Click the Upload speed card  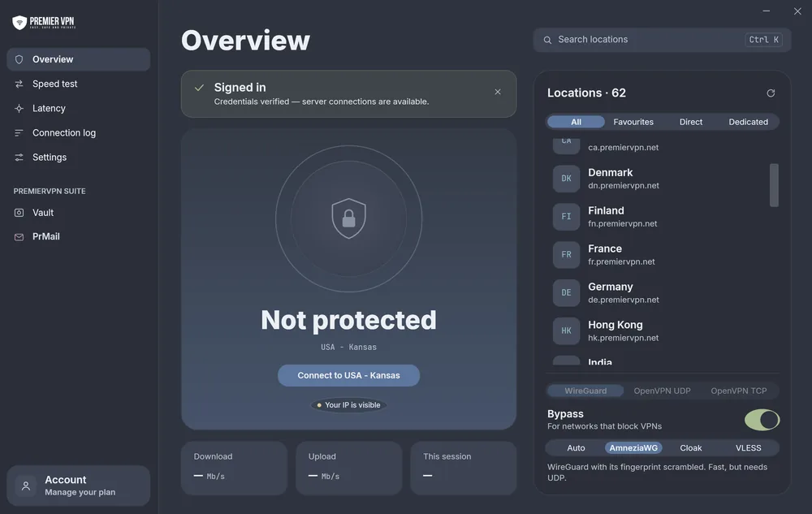coord(348,468)
